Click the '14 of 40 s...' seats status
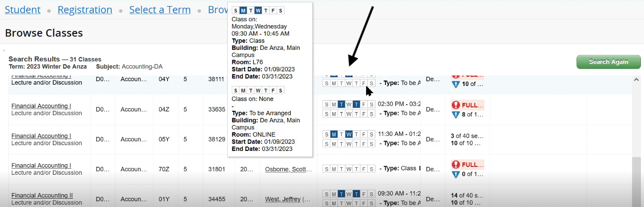This screenshot has height=207, width=644. (x=467, y=196)
